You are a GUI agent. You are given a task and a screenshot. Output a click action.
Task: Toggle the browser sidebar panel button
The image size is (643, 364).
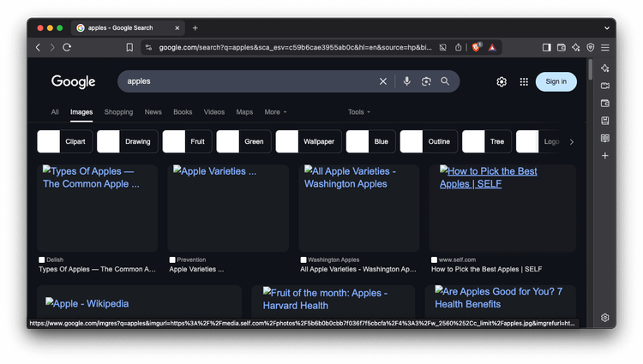(547, 47)
